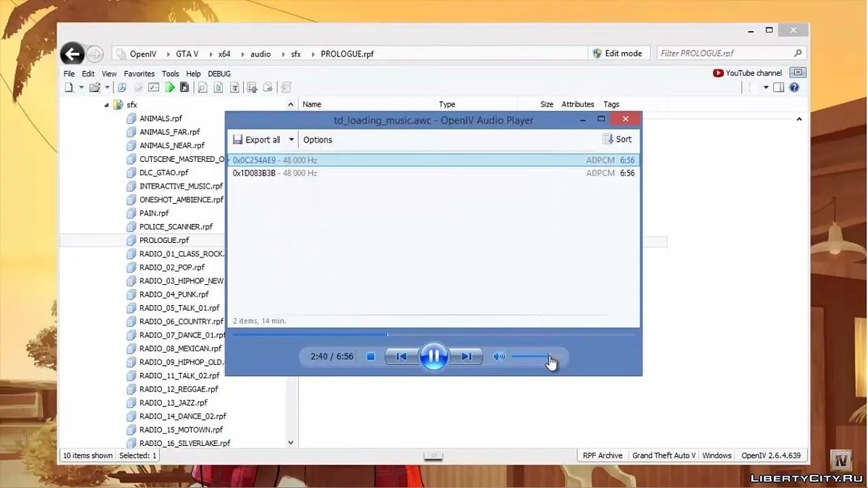The width and height of the screenshot is (868, 488).
Task: Open the Export all dropdown arrow
Action: click(292, 140)
